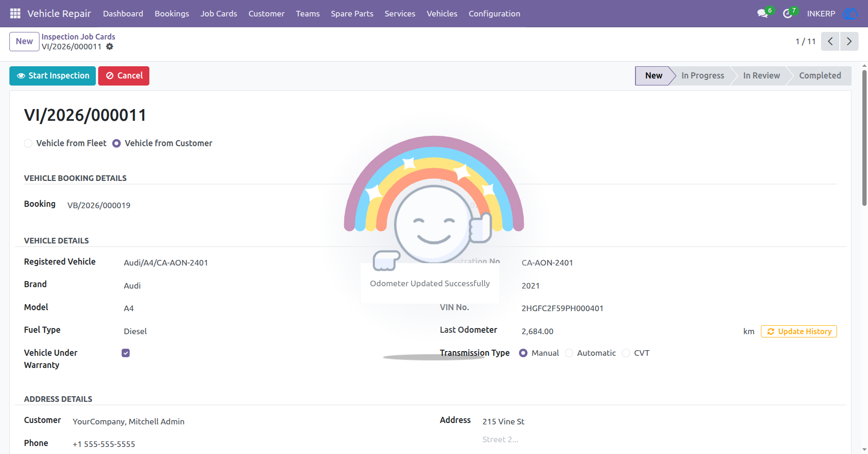The width and height of the screenshot is (868, 454).
Task: Choose CVT transmission type
Action: pos(626,353)
